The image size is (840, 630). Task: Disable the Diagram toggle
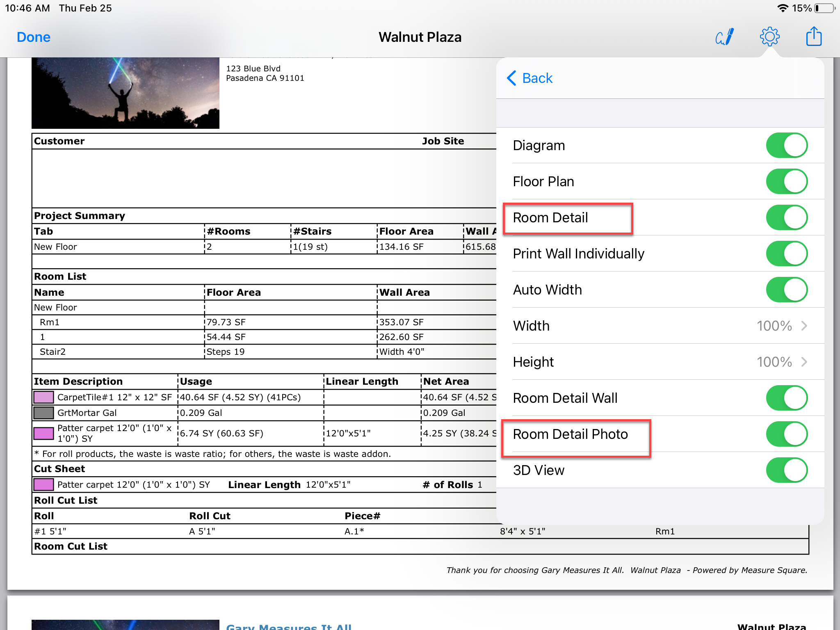pos(786,145)
